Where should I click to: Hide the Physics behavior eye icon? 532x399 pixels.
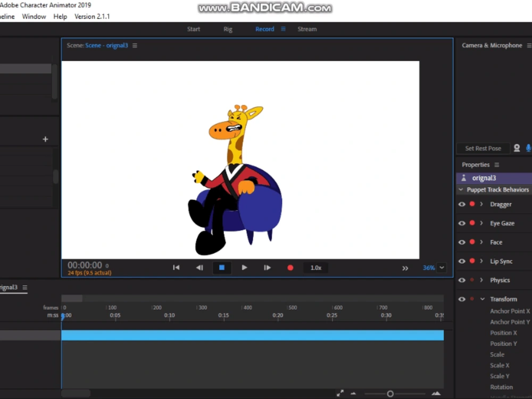(462, 280)
